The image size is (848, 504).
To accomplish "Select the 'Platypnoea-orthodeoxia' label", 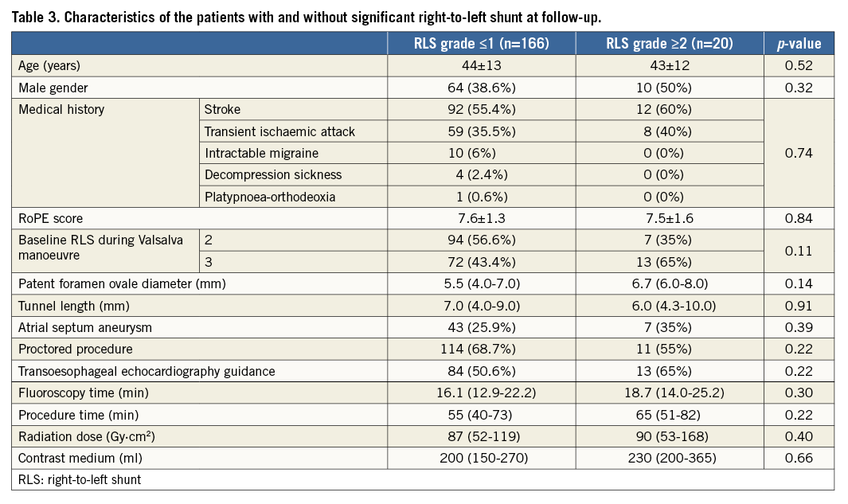I will [271, 196].
